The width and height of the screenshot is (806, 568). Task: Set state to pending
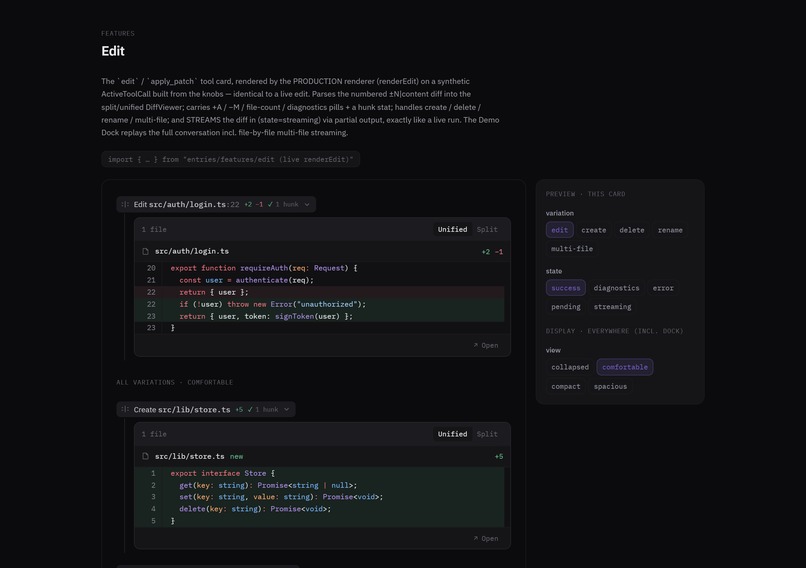566,307
